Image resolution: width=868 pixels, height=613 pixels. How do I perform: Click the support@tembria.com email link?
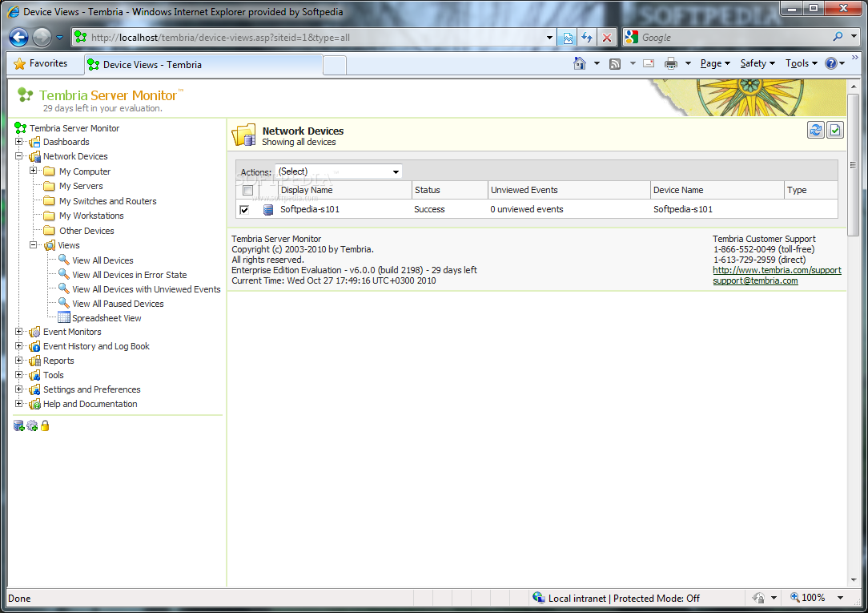755,280
